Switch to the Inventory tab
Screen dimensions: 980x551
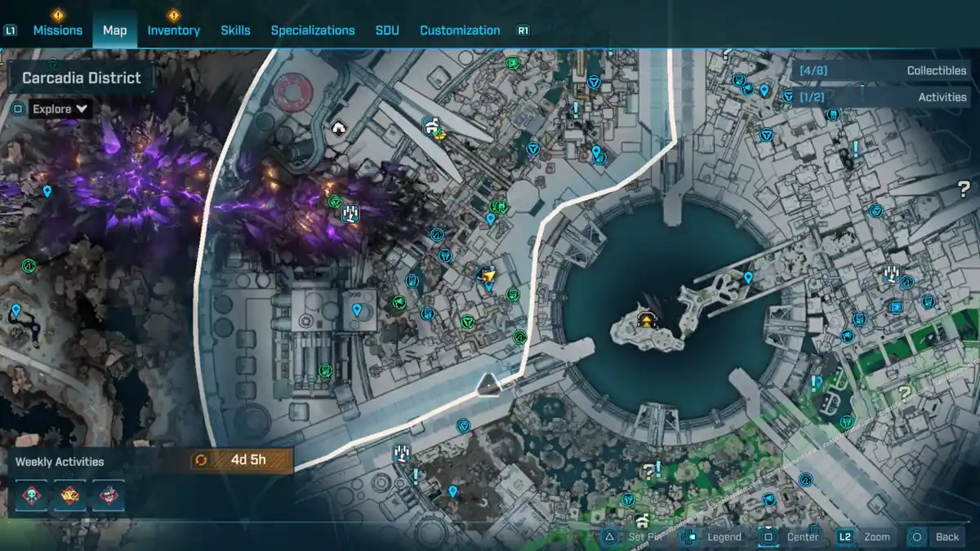173,30
